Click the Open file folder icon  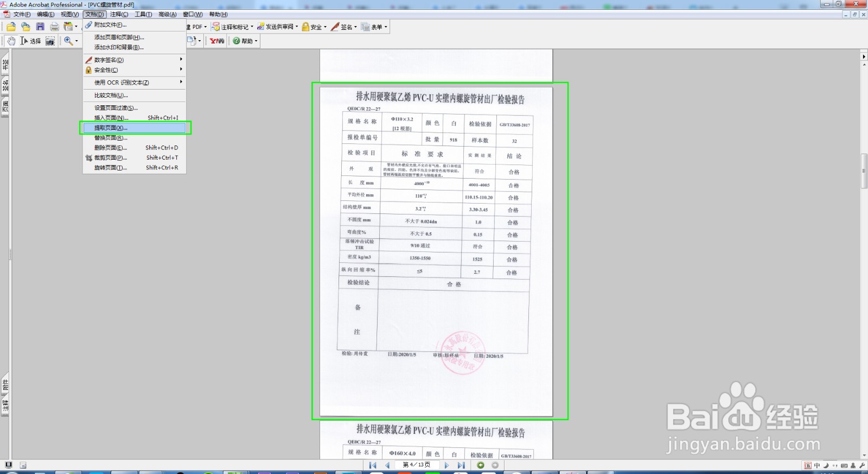click(11, 27)
